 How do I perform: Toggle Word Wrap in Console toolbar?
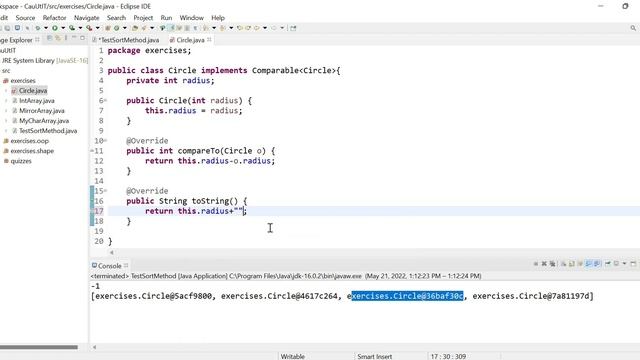[x=580, y=264]
